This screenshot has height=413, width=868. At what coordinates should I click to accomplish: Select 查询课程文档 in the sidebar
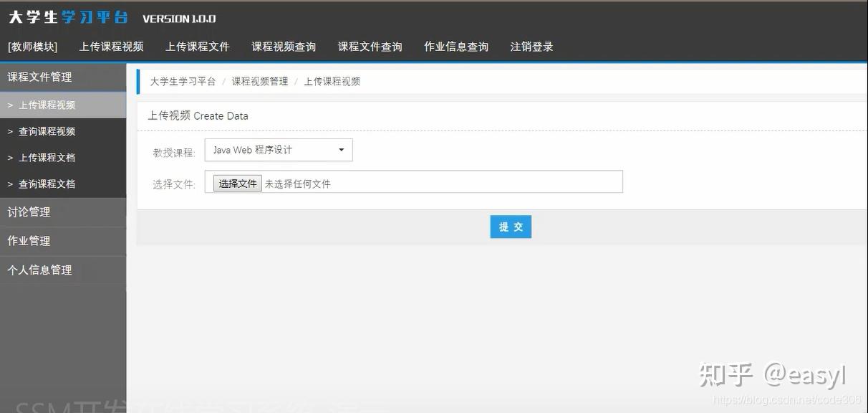click(x=47, y=184)
